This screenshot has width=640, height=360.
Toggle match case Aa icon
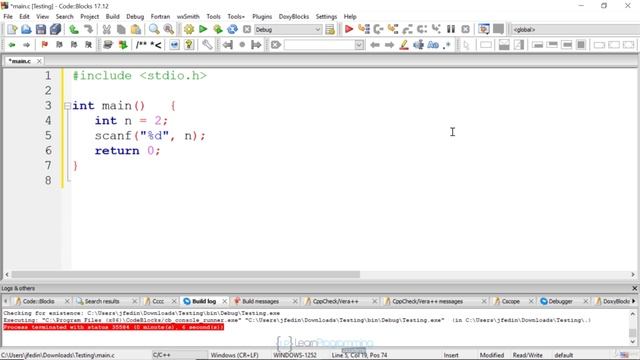[x=433, y=44]
